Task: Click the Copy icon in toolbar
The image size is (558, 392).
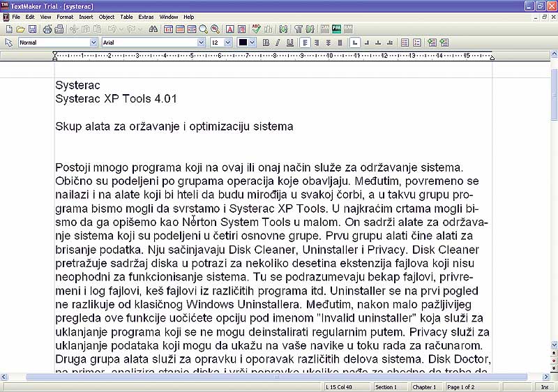Action: coord(85,29)
